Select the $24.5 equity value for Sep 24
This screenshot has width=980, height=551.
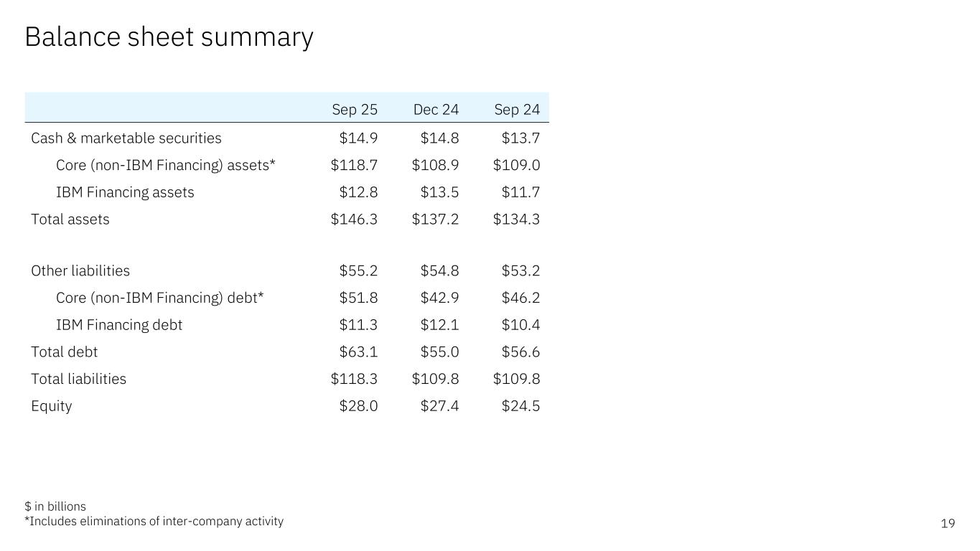(521, 406)
